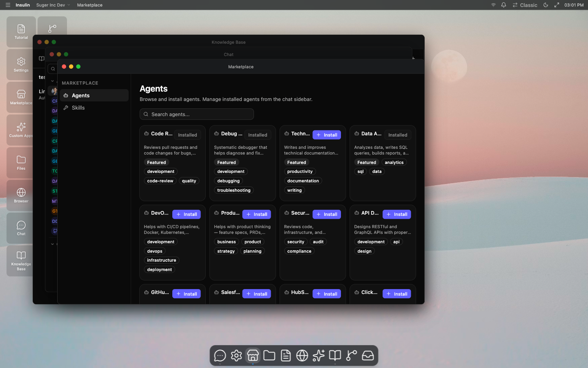
Task: Click the Code R... agent card title
Action: click(x=162, y=134)
